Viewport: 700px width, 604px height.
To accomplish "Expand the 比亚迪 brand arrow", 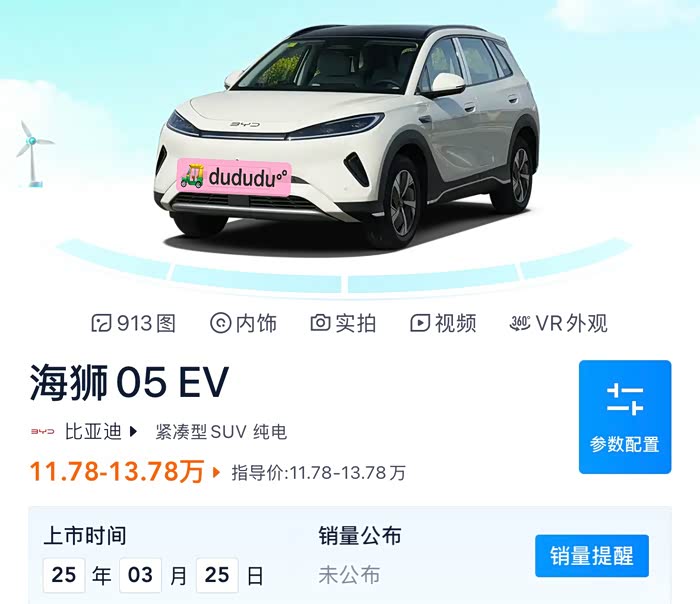I will click(x=133, y=432).
